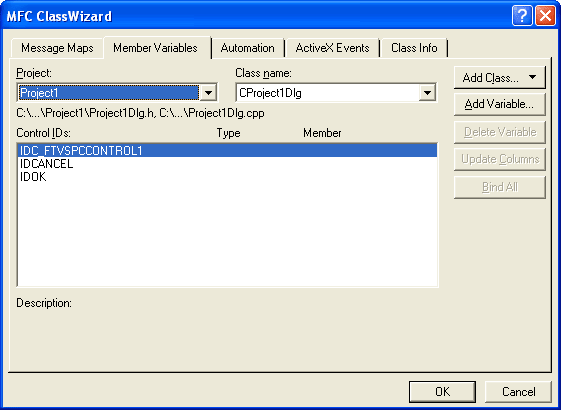Dismiss dialog with the Cancel button

(x=518, y=392)
